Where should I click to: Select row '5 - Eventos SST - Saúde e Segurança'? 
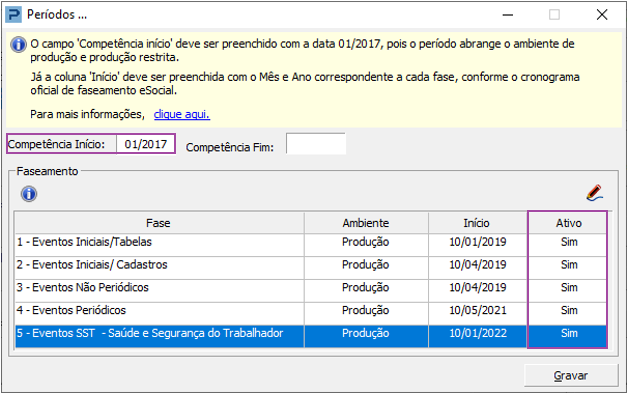[311, 336]
